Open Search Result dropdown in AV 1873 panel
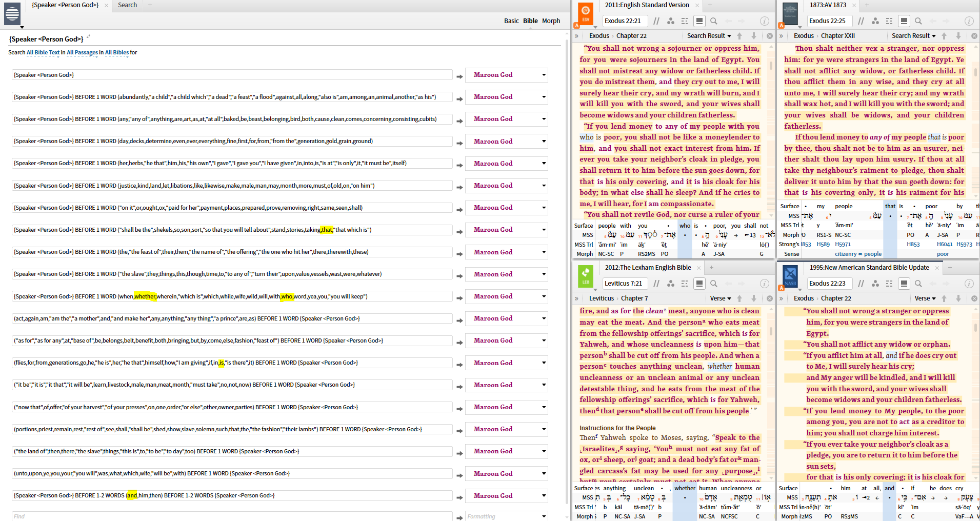 point(914,36)
